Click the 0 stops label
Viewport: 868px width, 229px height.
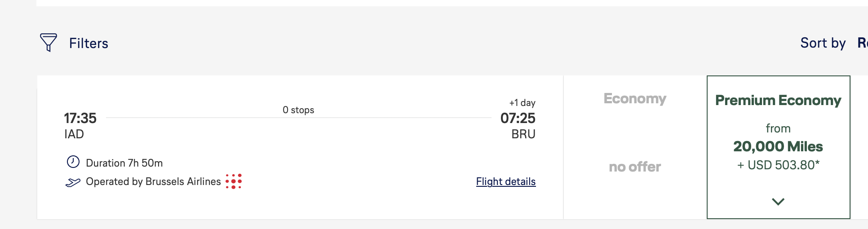[298, 110]
